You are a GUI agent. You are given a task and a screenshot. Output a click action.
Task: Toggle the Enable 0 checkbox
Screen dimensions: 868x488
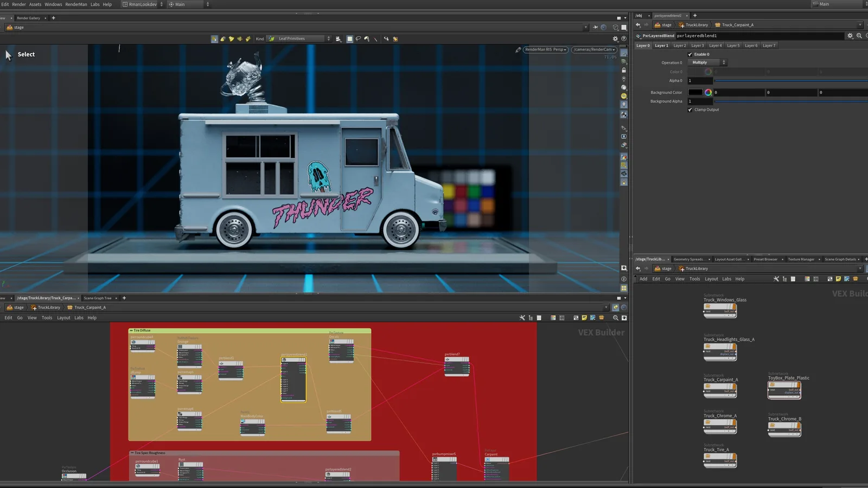coord(690,55)
